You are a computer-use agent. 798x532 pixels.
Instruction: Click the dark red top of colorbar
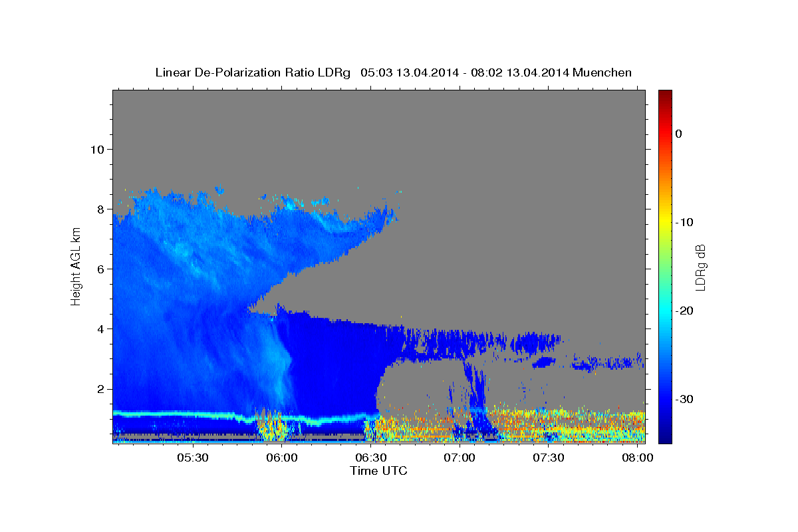(665, 94)
